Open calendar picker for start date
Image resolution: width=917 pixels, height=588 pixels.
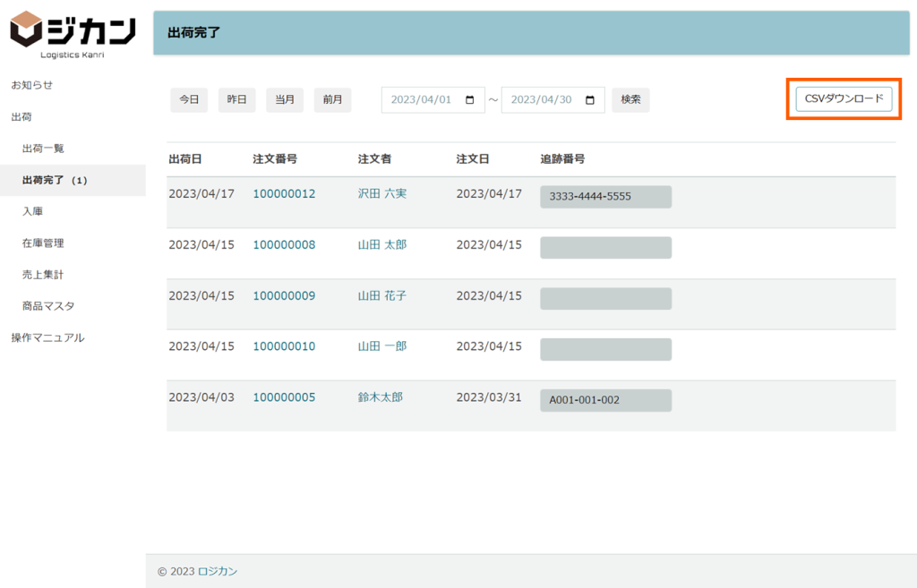click(x=470, y=100)
